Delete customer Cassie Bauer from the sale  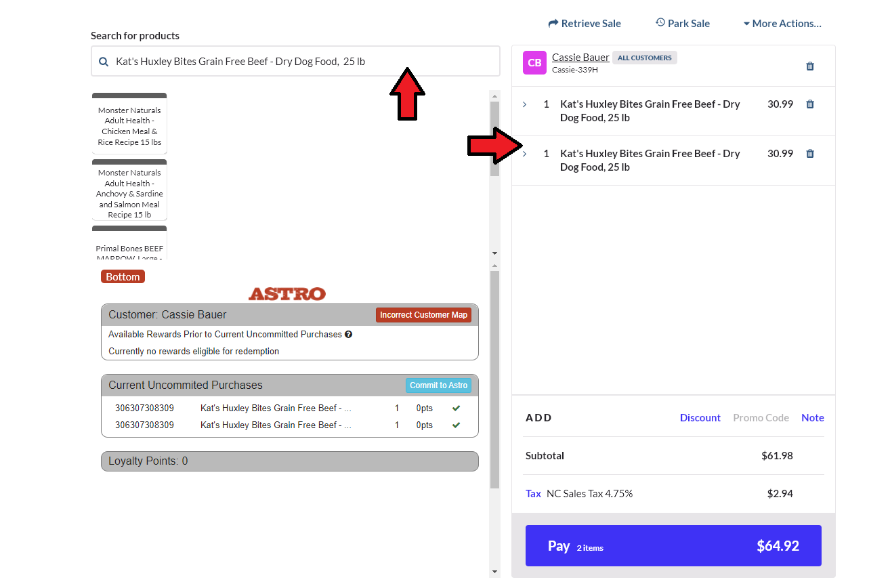coord(809,66)
